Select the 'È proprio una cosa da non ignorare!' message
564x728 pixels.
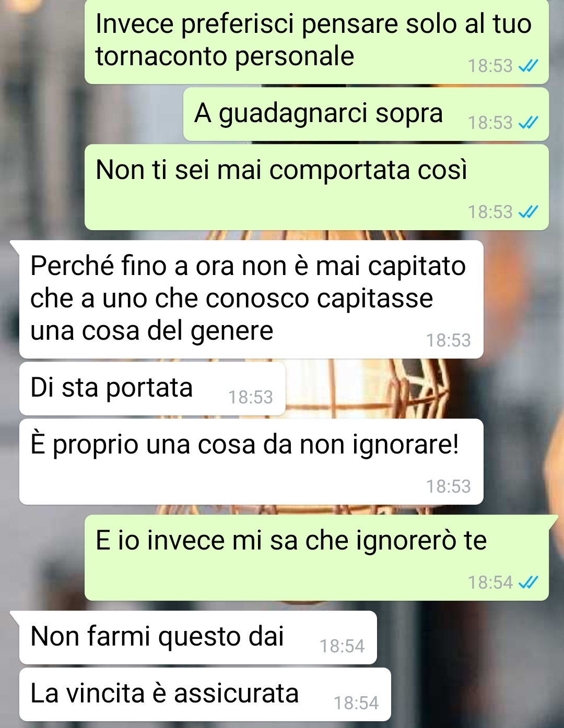pyautogui.click(x=251, y=462)
